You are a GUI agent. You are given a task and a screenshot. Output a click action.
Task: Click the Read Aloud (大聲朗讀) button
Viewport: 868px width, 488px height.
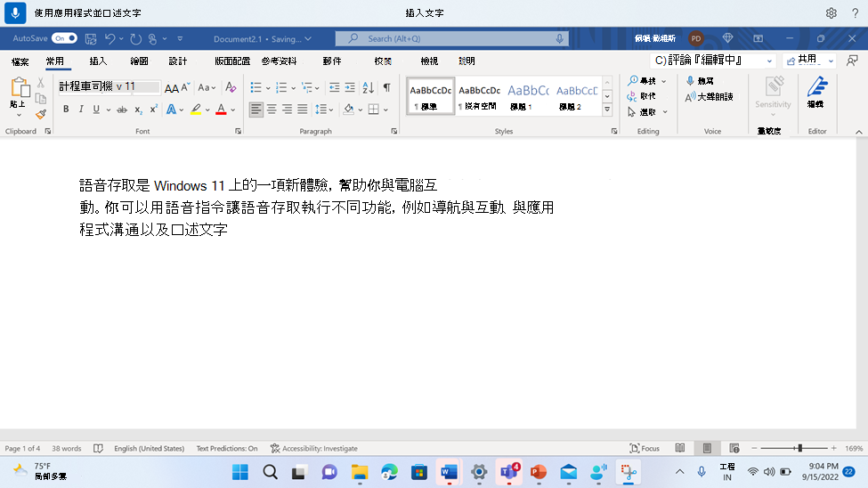point(710,97)
